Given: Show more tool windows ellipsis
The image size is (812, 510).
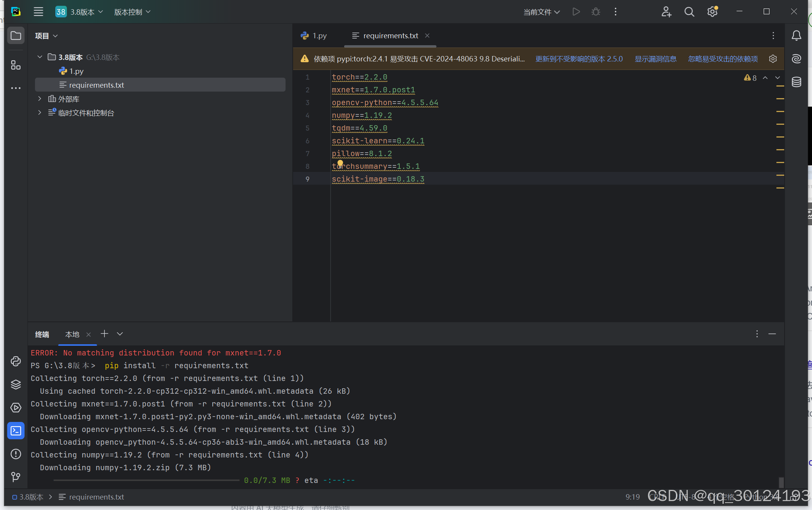Looking at the screenshot, I should click(16, 88).
